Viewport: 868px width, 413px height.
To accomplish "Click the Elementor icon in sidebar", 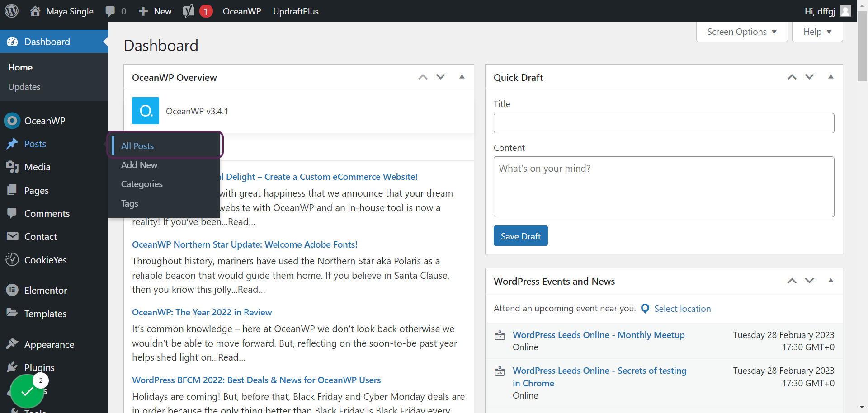I will coord(12,290).
